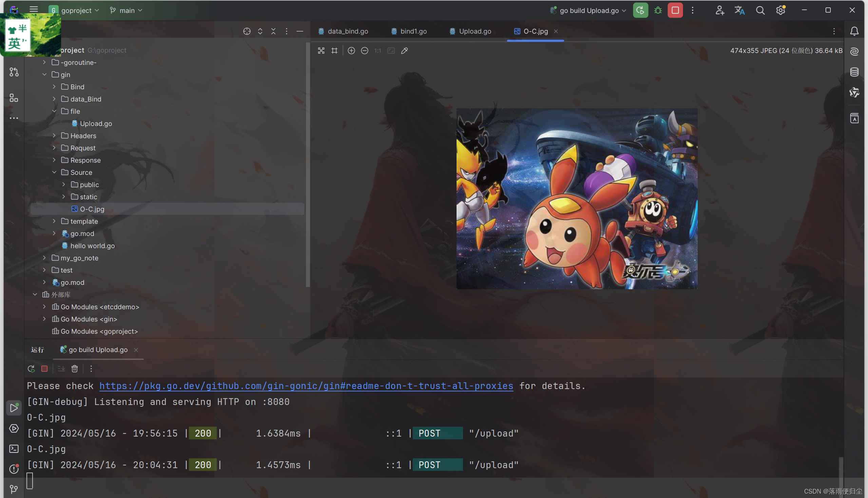
Task: Open Search Everywhere magnifier
Action: click(760, 10)
